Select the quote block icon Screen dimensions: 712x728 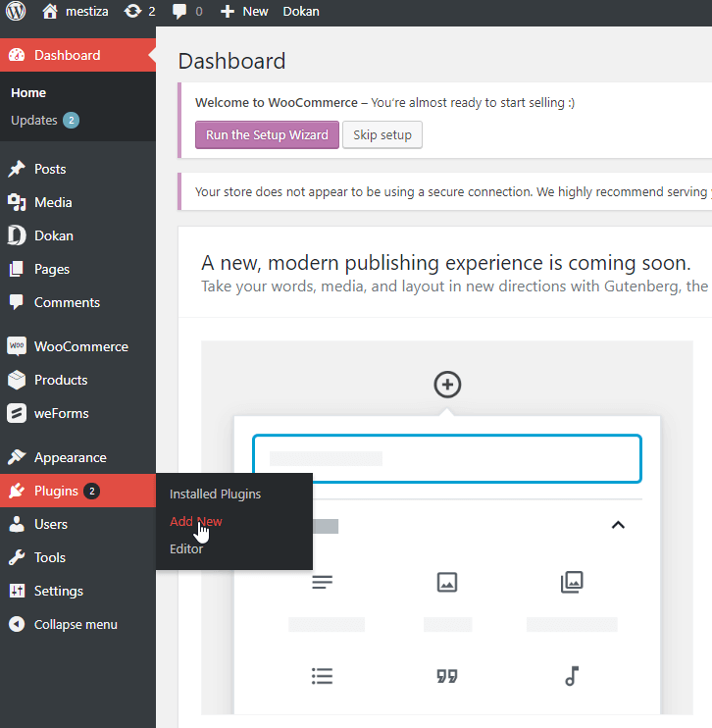point(447,676)
